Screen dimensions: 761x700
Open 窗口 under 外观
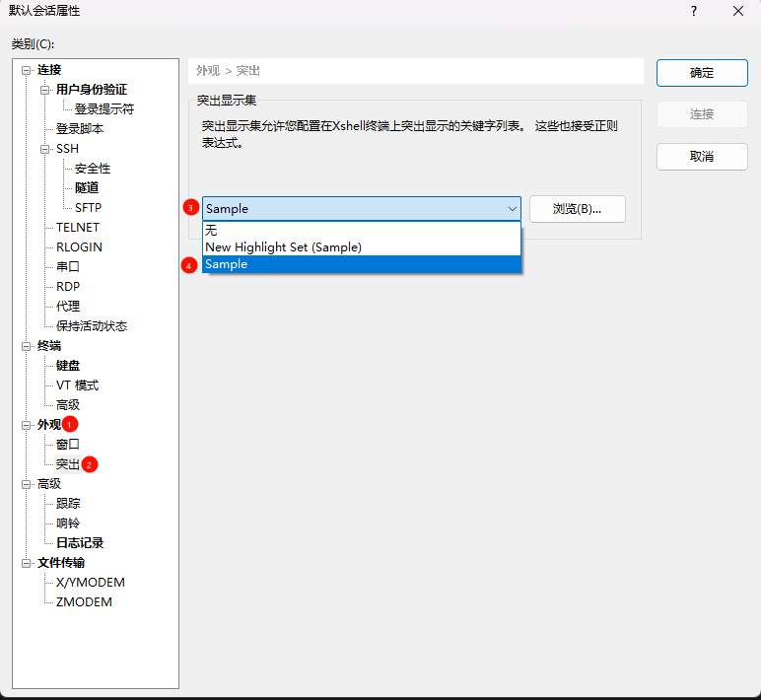[67, 445]
